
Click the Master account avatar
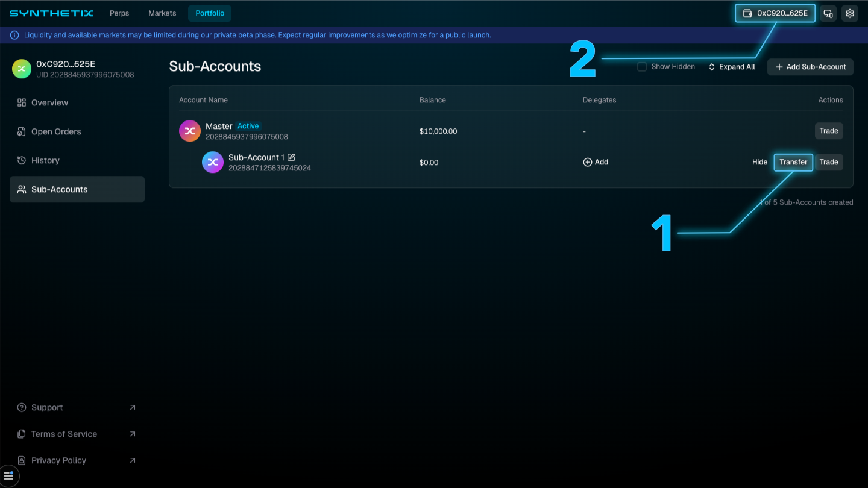(190, 131)
